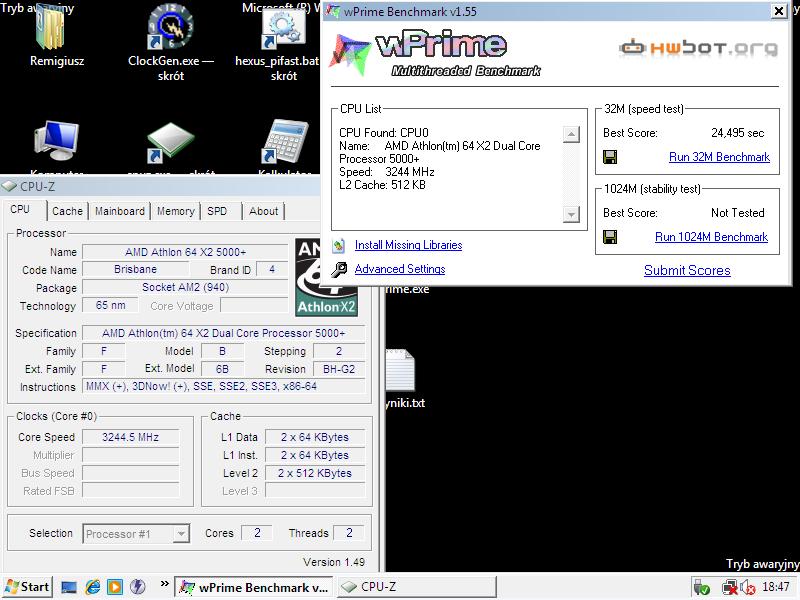This screenshot has height=600, width=800.
Task: Close the wPrime Benchmark window
Action: coord(779,11)
